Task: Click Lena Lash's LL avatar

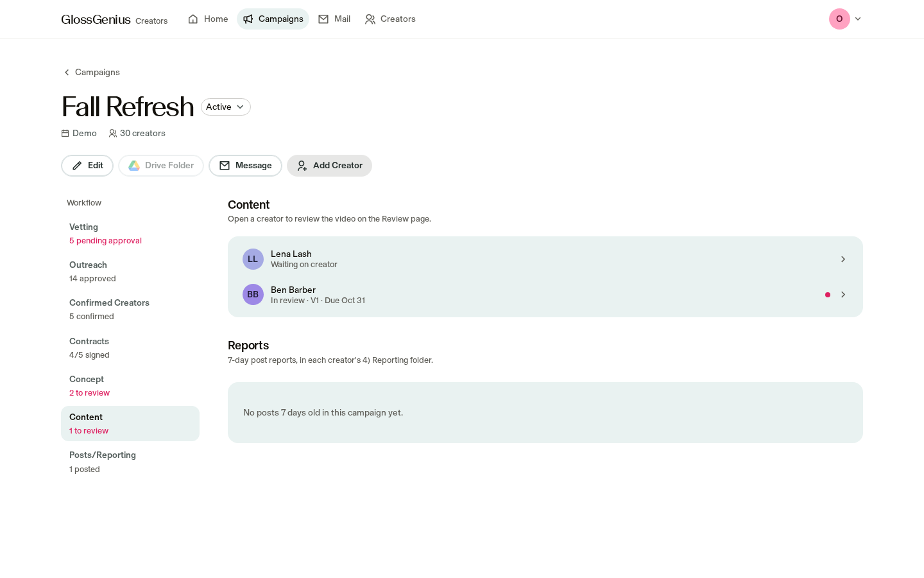Action: pos(253,259)
